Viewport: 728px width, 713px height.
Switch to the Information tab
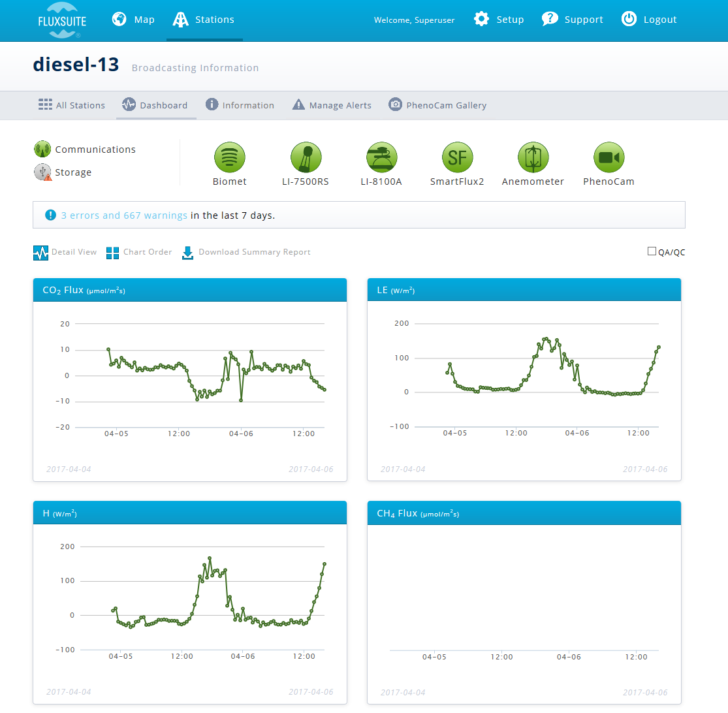tap(240, 105)
